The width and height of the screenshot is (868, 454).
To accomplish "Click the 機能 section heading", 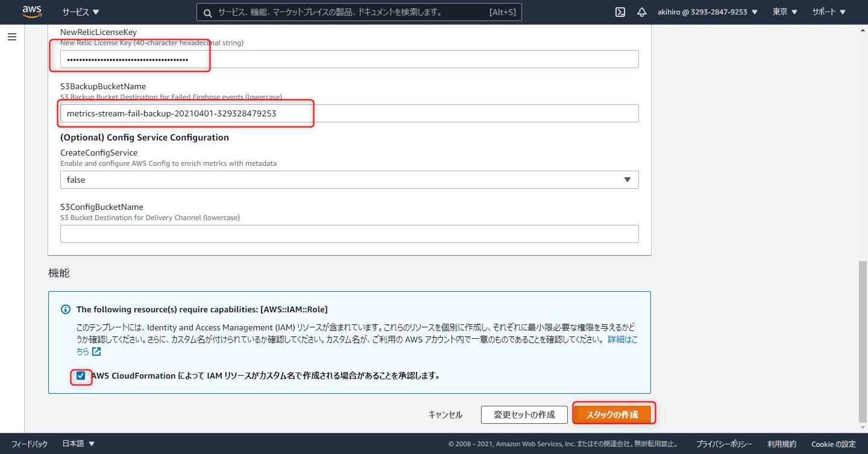I will pyautogui.click(x=59, y=273).
